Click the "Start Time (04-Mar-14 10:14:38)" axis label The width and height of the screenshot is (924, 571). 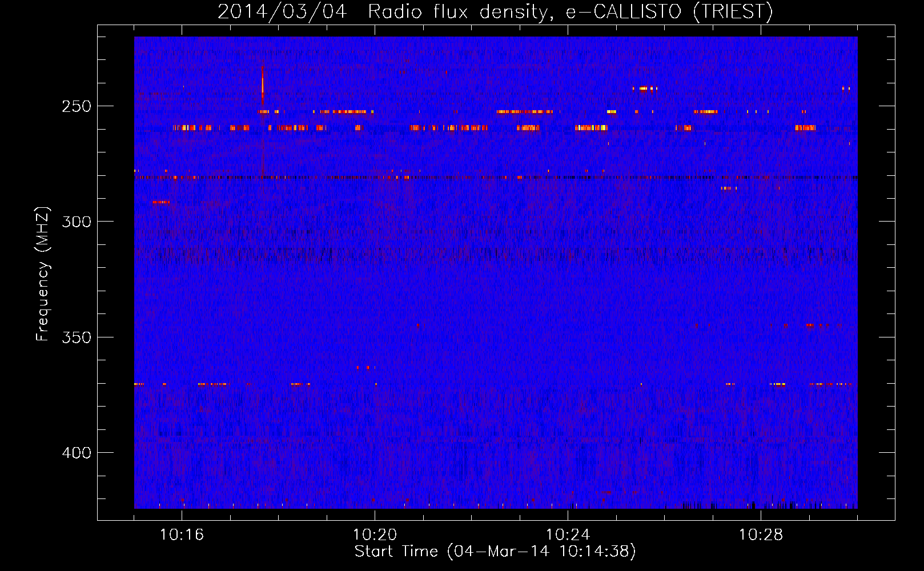[495, 552]
